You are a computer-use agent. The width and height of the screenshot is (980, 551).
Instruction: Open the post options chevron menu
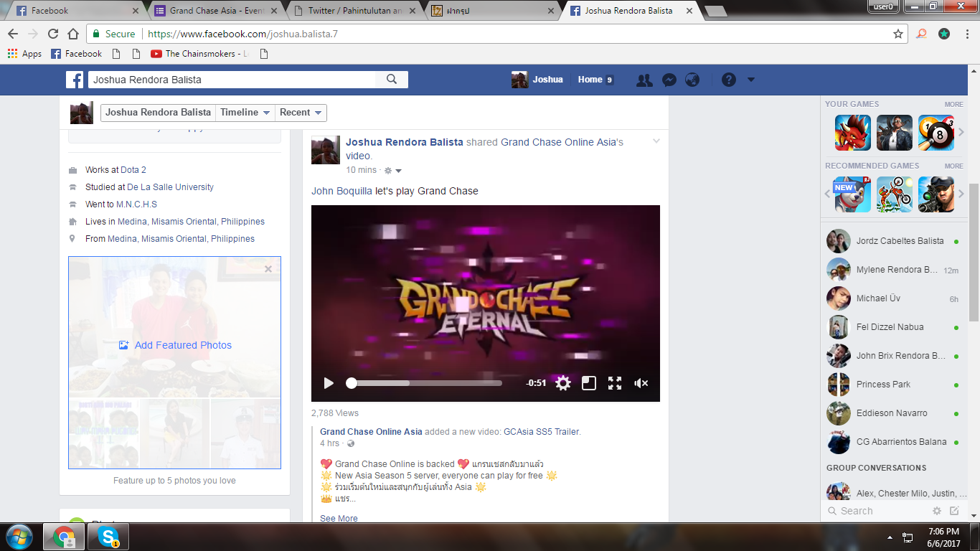pos(656,141)
